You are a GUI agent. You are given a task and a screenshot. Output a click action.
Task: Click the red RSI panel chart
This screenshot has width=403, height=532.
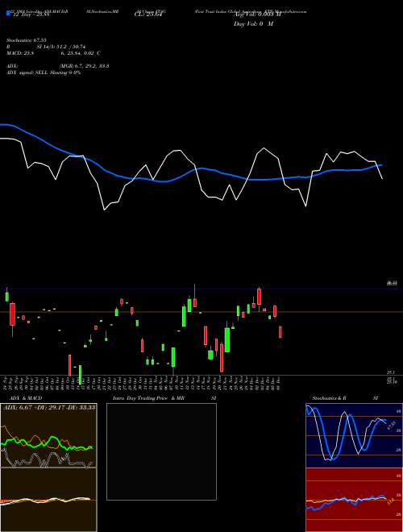click(x=354, y=500)
